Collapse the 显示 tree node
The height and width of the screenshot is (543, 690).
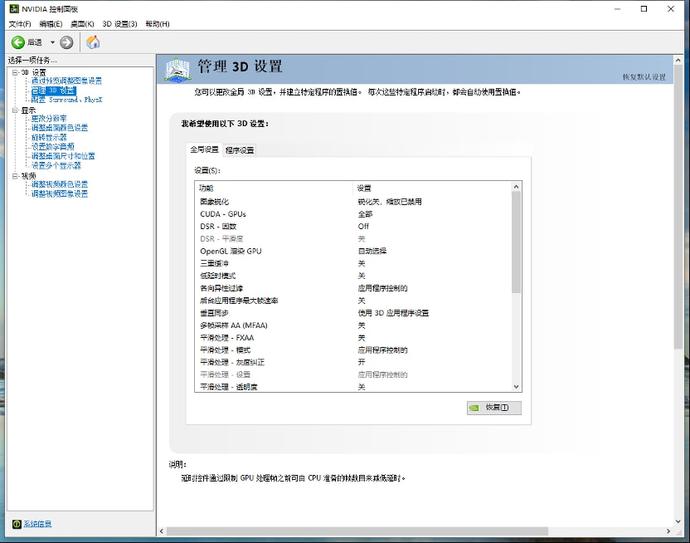click(15, 110)
